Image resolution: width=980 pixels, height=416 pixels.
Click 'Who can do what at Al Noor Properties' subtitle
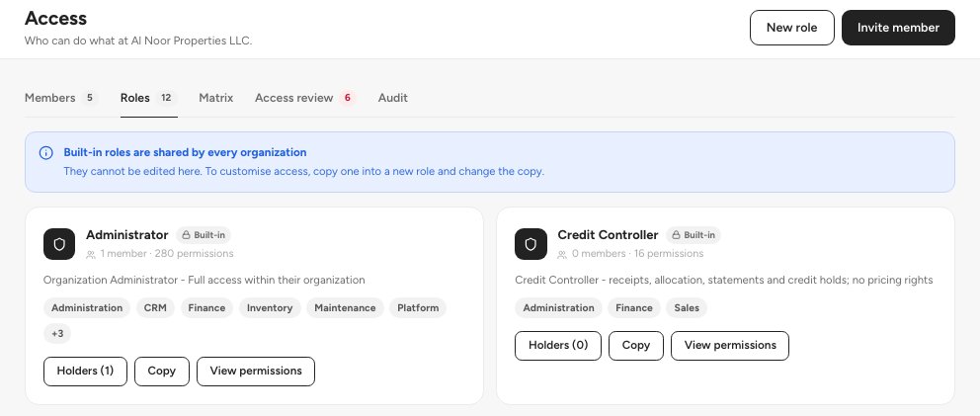click(x=138, y=42)
